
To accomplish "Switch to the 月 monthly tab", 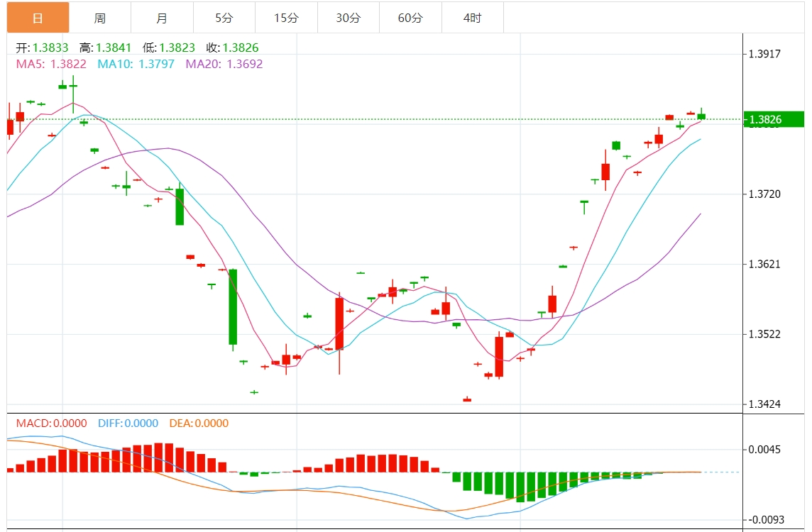I will tap(162, 18).
